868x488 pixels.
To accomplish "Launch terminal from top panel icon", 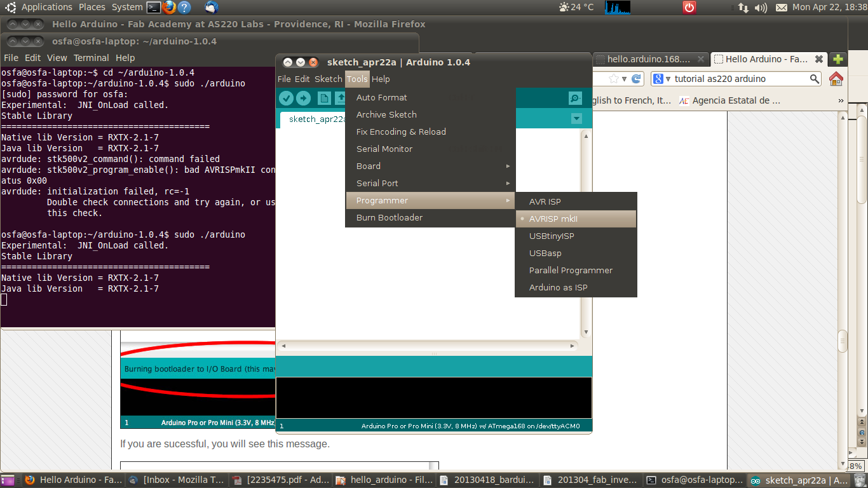I will point(153,7).
